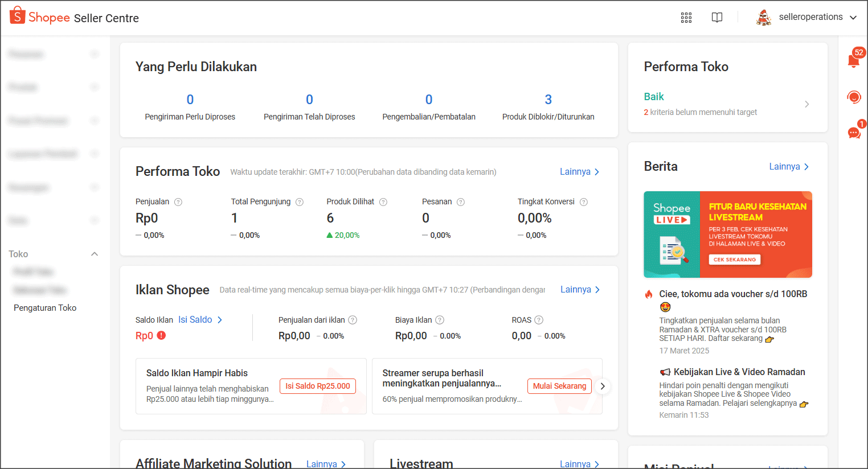Expand second blurred sidebar menu chevron
Image resolution: width=868 pixels, height=469 pixels.
(95, 87)
